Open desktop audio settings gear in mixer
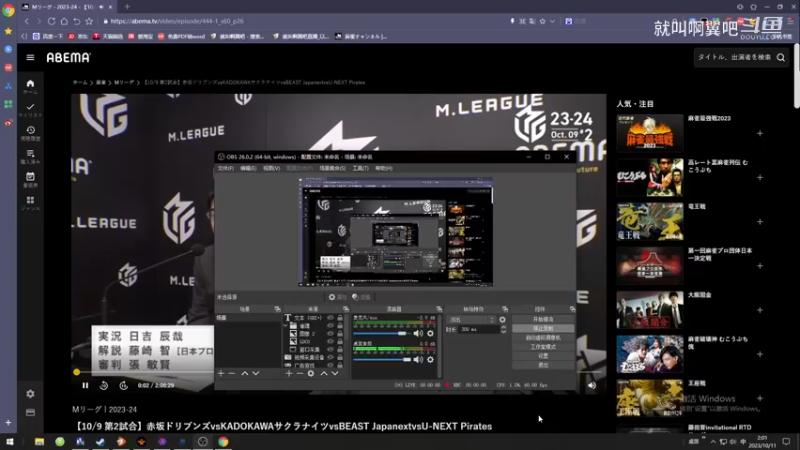Viewport: 800px width, 450px height. tap(431, 360)
